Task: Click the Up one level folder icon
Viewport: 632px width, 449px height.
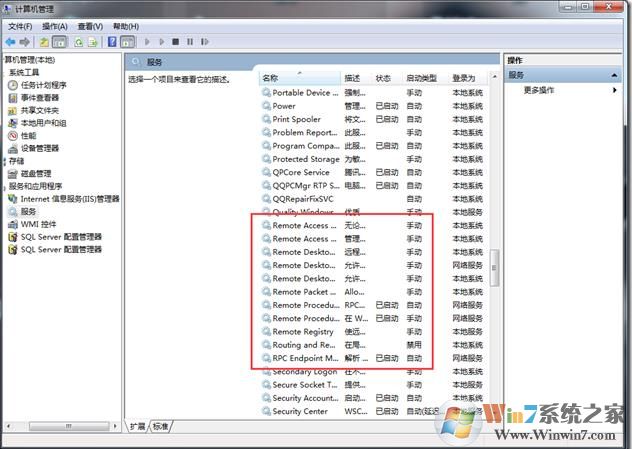Action: coord(44,42)
